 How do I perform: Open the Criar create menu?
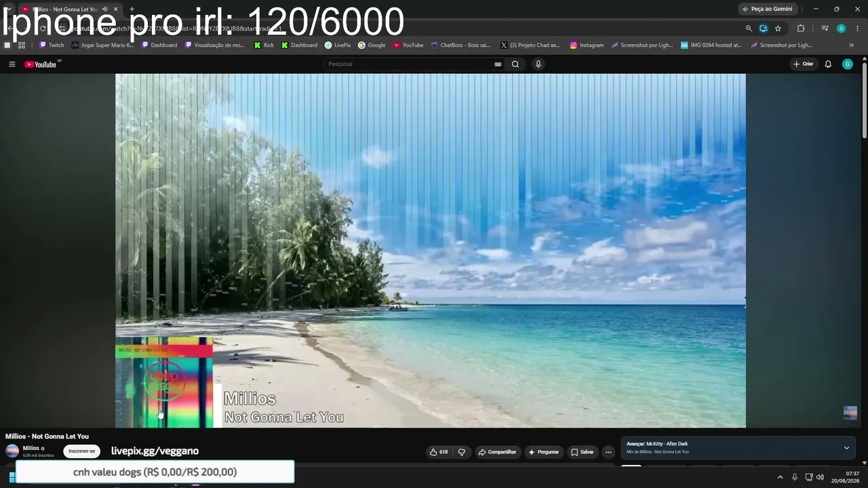[x=803, y=64]
